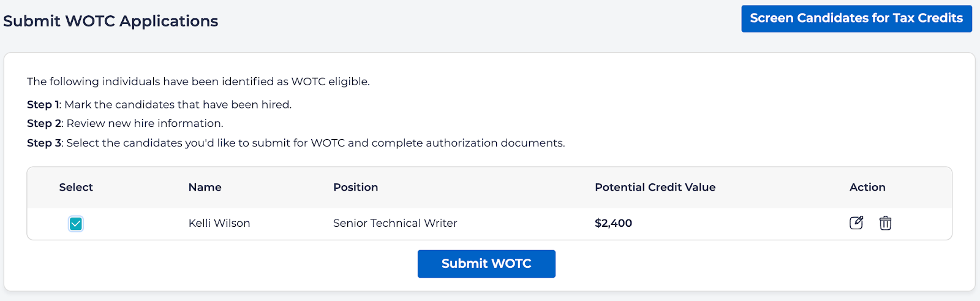Click the Name column header
Viewport: 980px width, 301px height.
tap(205, 187)
